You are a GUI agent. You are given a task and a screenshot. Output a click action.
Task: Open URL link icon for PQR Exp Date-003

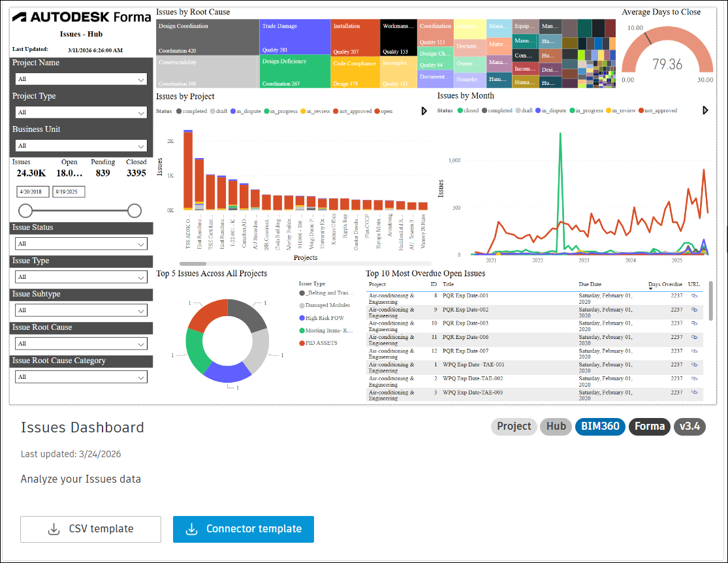(x=694, y=323)
